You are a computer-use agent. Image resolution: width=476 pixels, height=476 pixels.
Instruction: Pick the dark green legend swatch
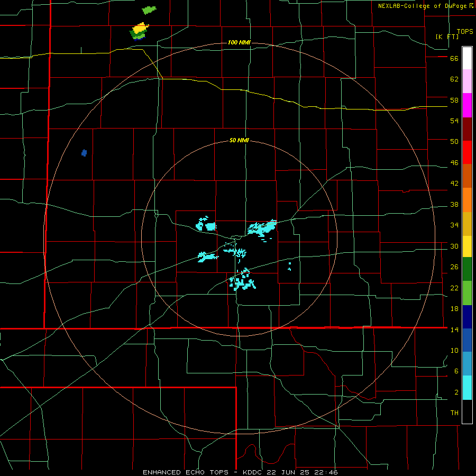pyautogui.click(x=467, y=269)
